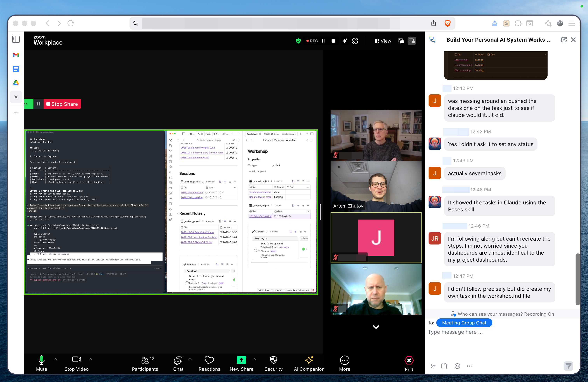The width and height of the screenshot is (588, 382).
Task: Stop Video in the Zoom toolbar
Action: [76, 364]
